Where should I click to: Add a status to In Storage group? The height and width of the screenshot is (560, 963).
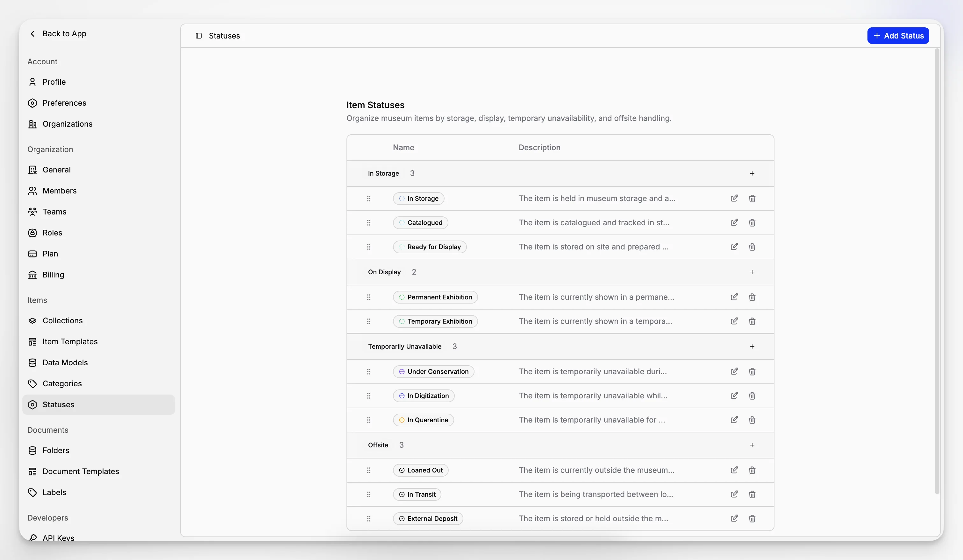752,173
